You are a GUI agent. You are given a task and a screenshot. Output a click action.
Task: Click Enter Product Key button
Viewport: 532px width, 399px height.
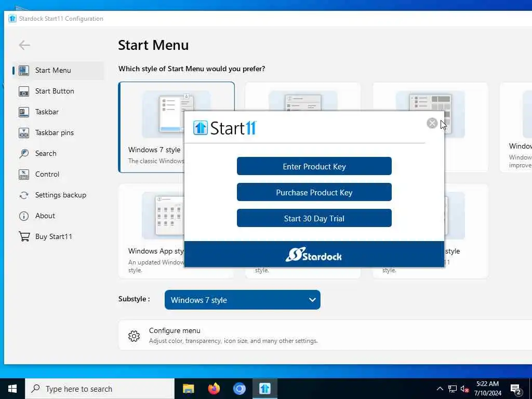pos(314,166)
